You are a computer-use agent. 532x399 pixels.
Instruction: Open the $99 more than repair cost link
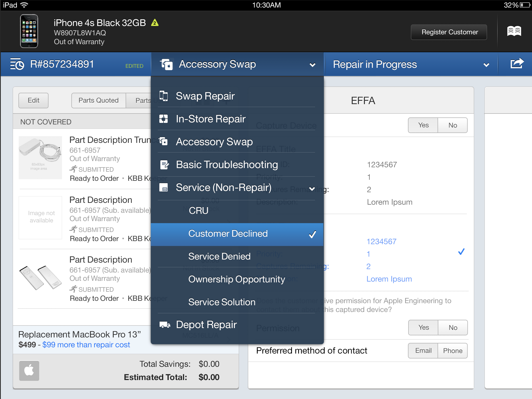86,345
